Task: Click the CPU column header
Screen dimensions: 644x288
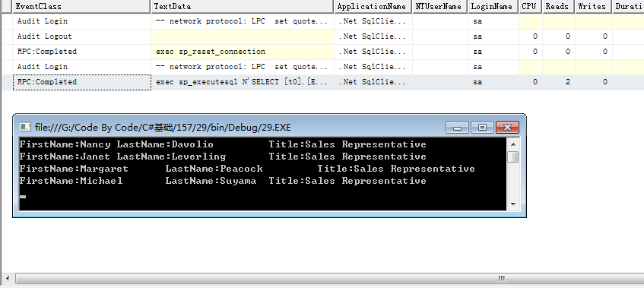Action: tap(531, 6)
